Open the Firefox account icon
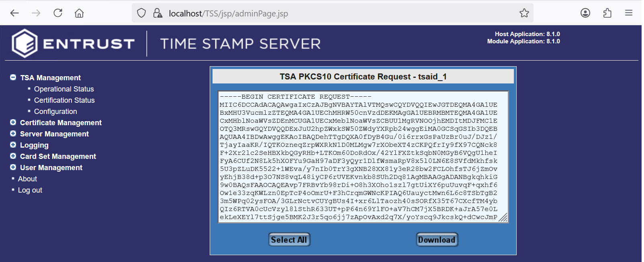 click(x=585, y=13)
